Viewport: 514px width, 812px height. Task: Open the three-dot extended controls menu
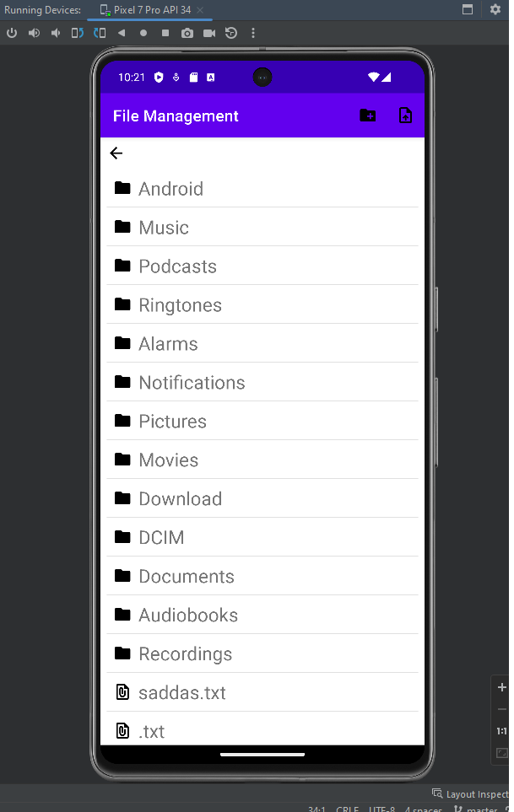click(252, 33)
